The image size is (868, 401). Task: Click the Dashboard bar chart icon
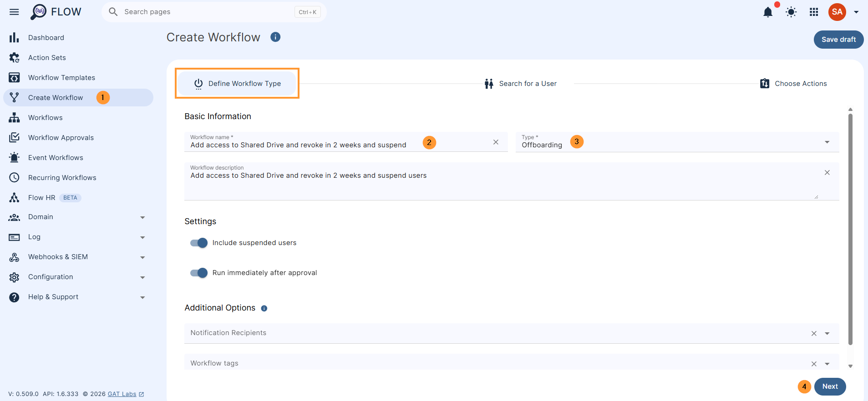click(x=14, y=38)
